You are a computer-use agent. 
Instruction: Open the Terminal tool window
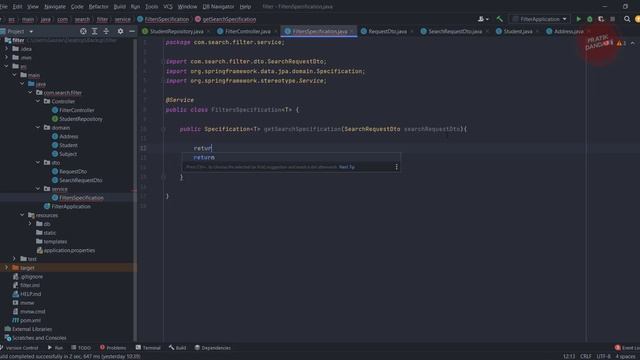[148, 348]
